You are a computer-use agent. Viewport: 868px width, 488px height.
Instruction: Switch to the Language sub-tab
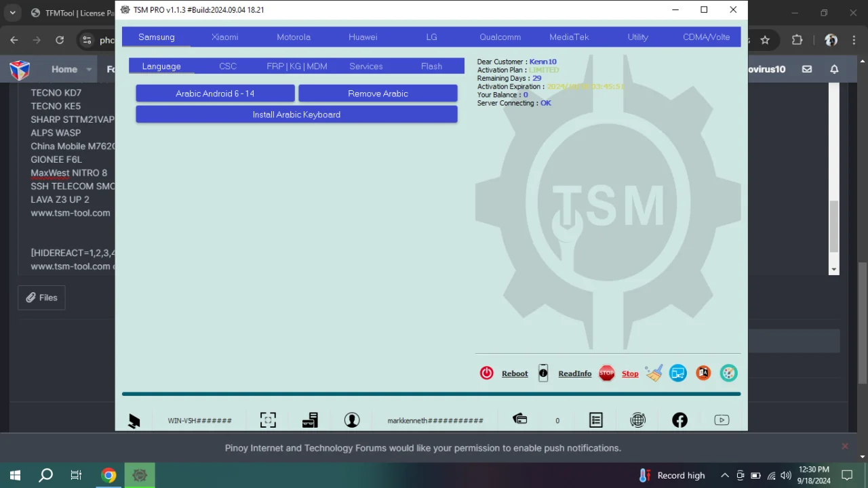[x=161, y=66]
